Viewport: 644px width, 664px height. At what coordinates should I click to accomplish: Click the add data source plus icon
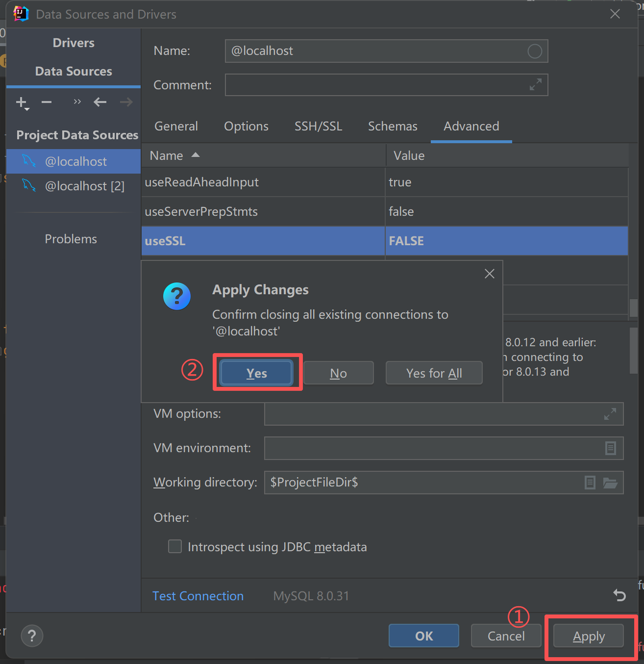point(22,102)
